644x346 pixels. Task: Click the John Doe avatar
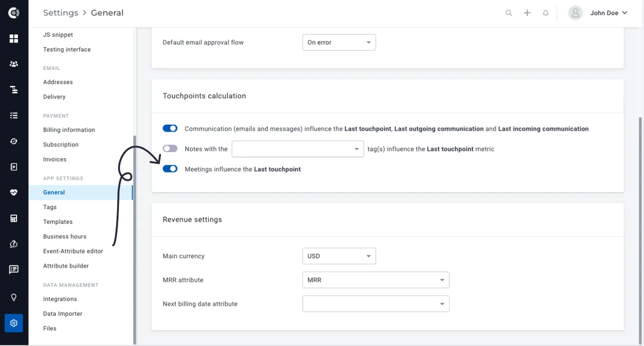[x=575, y=13]
